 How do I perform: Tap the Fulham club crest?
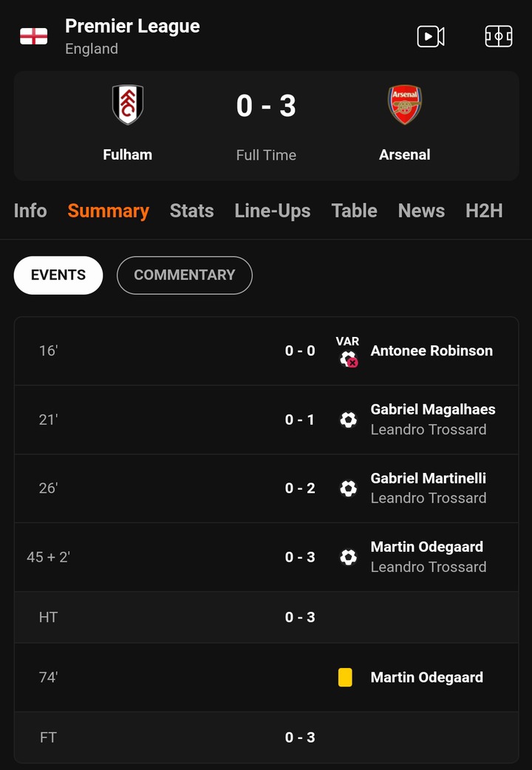coord(128,104)
